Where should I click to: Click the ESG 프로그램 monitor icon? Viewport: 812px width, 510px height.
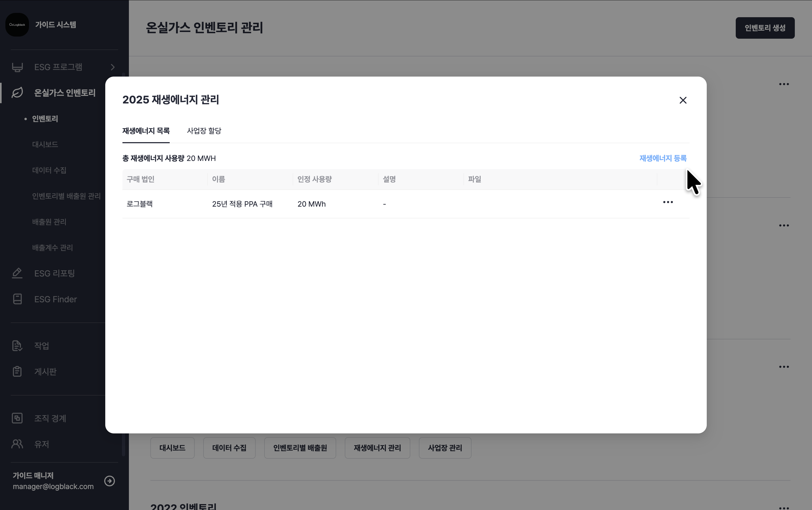tap(17, 67)
